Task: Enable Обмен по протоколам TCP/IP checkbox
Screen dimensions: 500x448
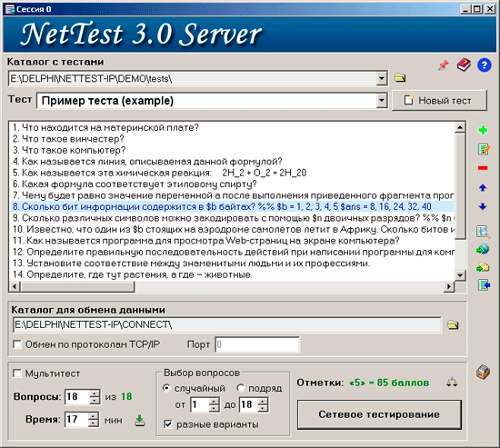Action: (x=17, y=344)
